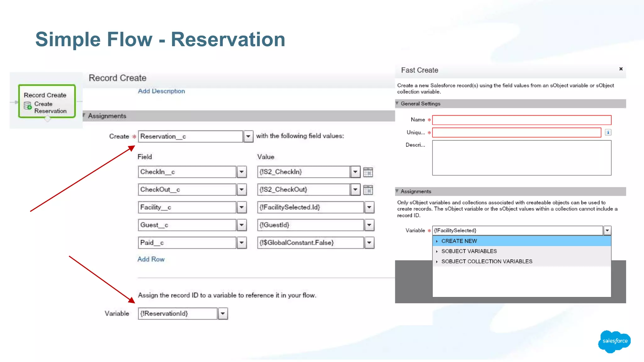
Task: Click the {!ReservationId} variable field
Action: coord(178,314)
